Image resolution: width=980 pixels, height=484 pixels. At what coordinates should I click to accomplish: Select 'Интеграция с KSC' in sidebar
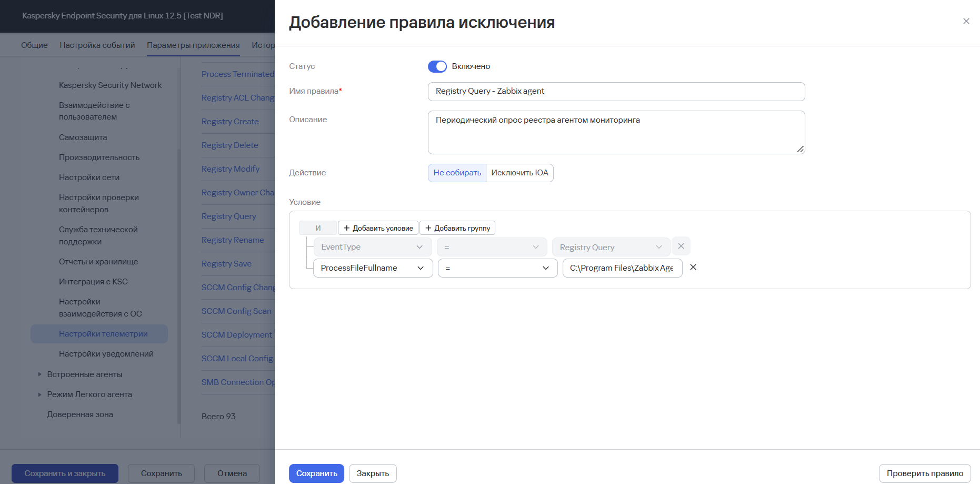pos(93,282)
